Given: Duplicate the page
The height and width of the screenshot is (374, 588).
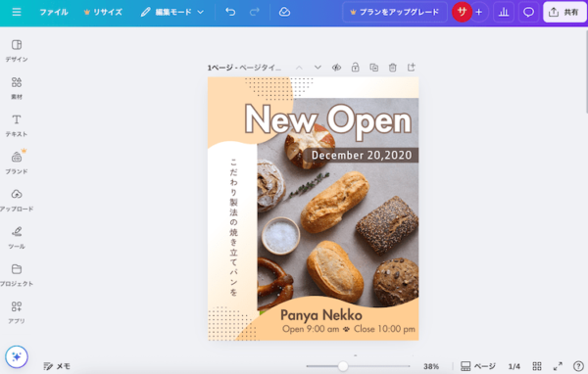Looking at the screenshot, I should pyautogui.click(x=374, y=68).
